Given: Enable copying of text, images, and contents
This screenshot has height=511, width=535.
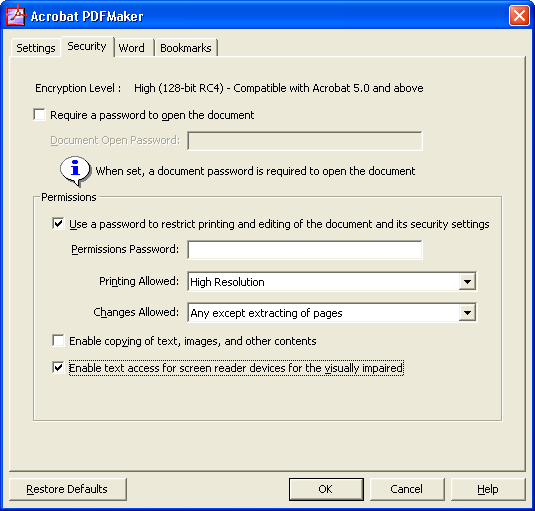Looking at the screenshot, I should (58, 340).
